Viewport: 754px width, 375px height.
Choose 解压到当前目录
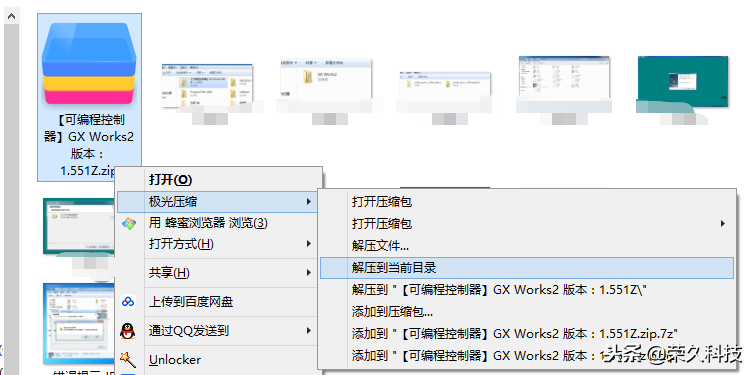pos(527,268)
